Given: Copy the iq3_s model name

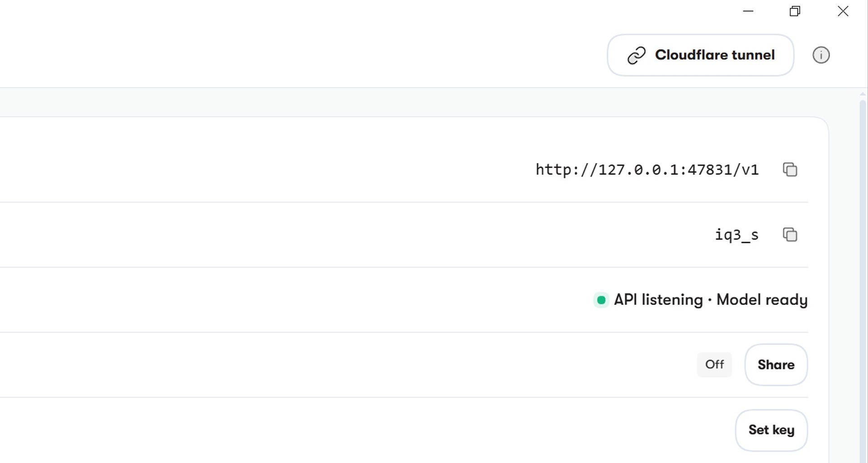Looking at the screenshot, I should [790, 234].
